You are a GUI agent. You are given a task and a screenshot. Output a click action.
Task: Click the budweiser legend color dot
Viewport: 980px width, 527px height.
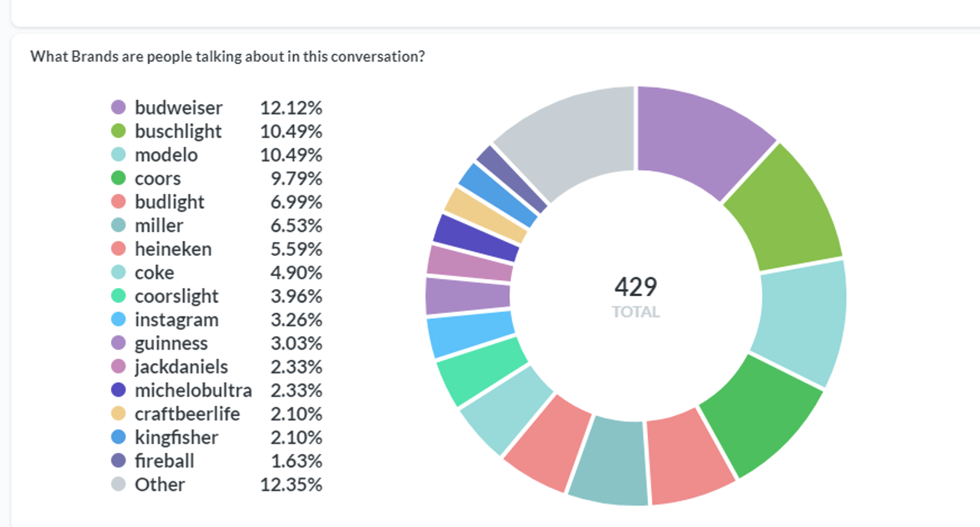tap(118, 107)
